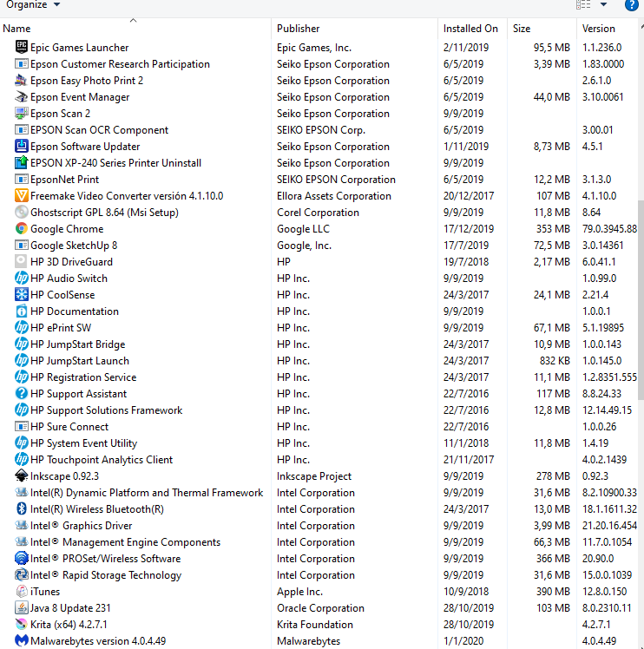Click the Corel Corporation publisher cell
The width and height of the screenshot is (644, 649).
tap(318, 213)
